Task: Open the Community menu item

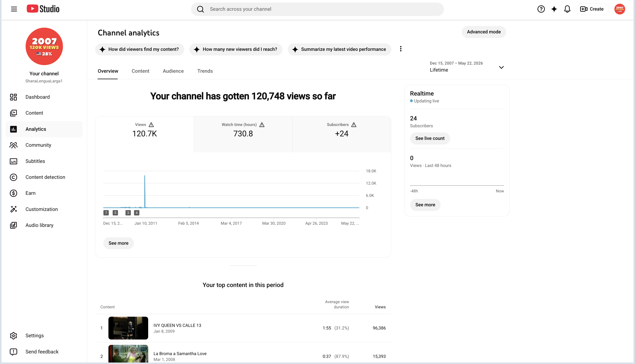Action: 44,145
